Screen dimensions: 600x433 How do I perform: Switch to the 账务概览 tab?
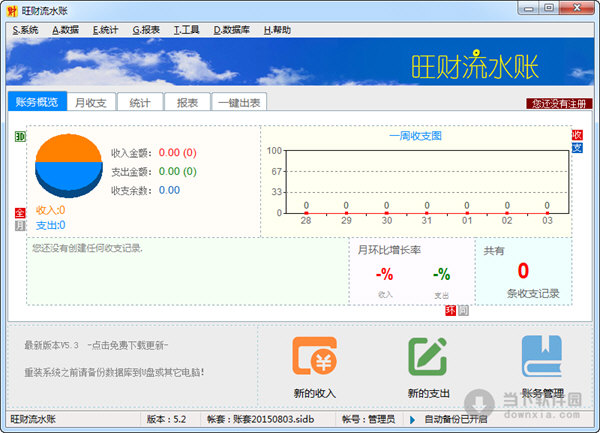[37, 102]
